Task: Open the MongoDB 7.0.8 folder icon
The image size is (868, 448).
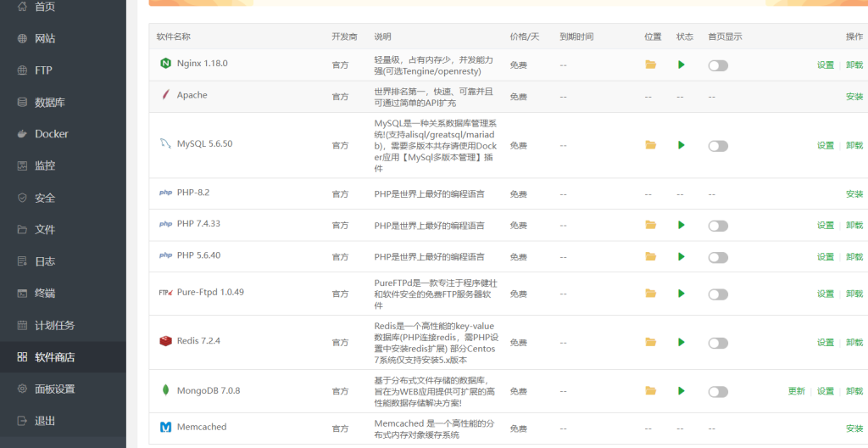Action: (650, 390)
